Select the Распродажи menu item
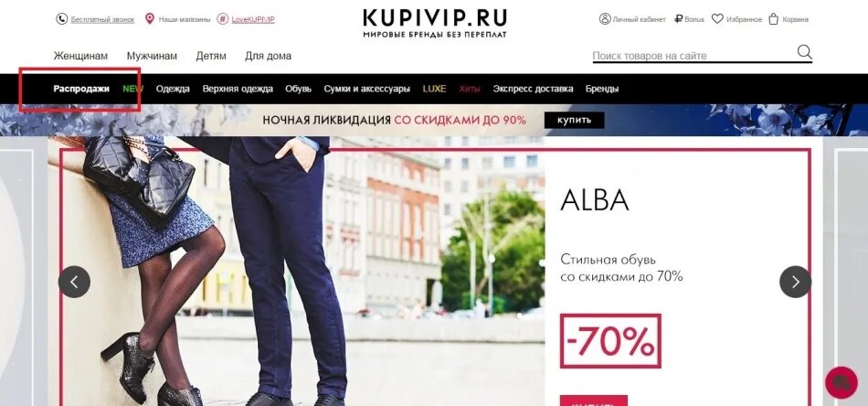Viewport: 868px width, 406px height. 81,89
